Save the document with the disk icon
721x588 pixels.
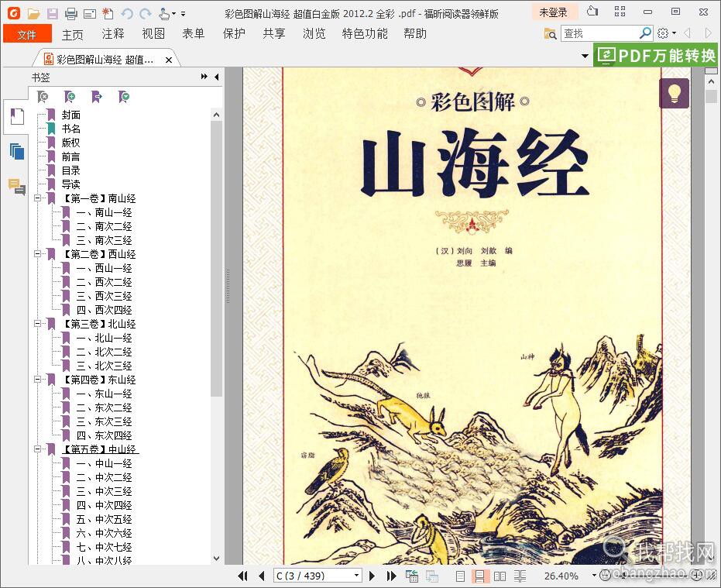[x=53, y=14]
